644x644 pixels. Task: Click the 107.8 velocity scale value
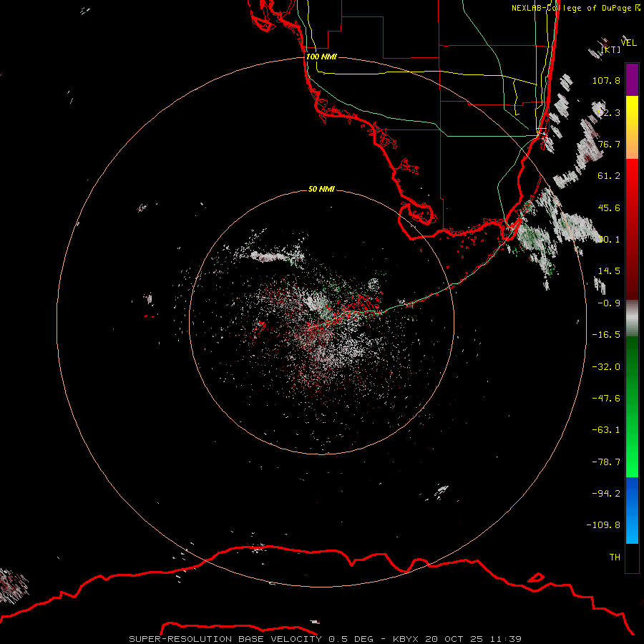[x=606, y=80]
